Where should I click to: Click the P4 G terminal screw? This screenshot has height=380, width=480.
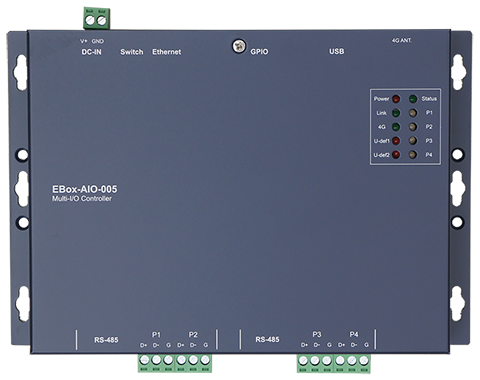click(364, 360)
